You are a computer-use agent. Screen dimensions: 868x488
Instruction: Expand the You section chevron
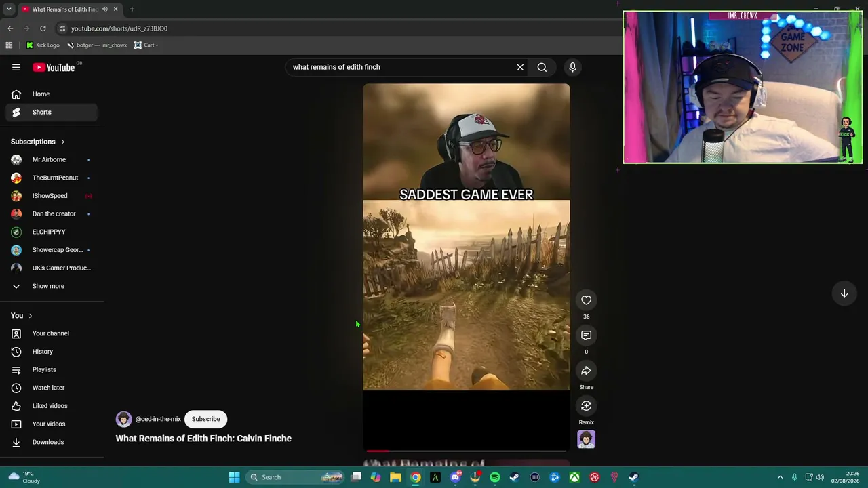(30, 316)
